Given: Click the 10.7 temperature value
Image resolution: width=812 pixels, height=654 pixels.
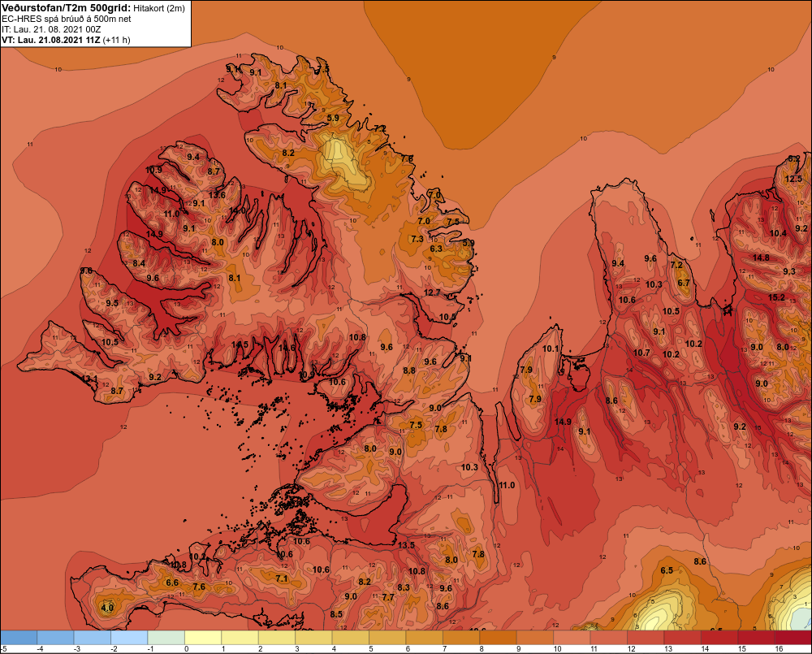Looking at the screenshot, I should click(x=641, y=353).
